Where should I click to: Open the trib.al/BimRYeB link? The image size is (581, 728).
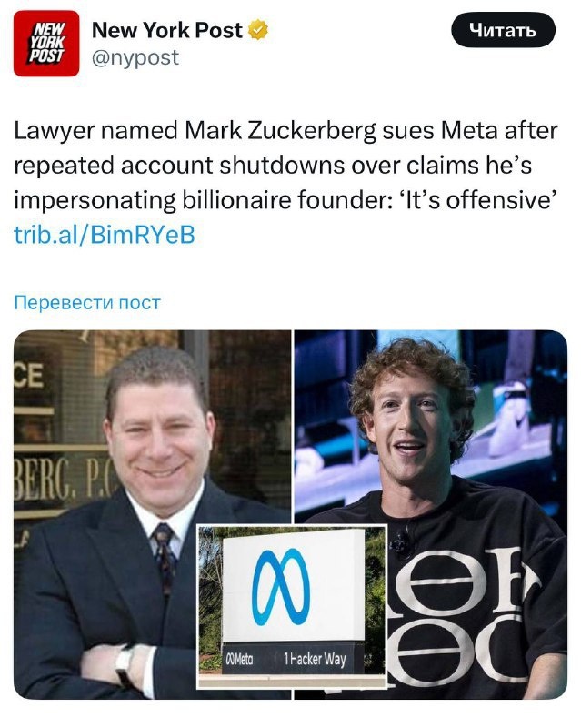(105, 235)
